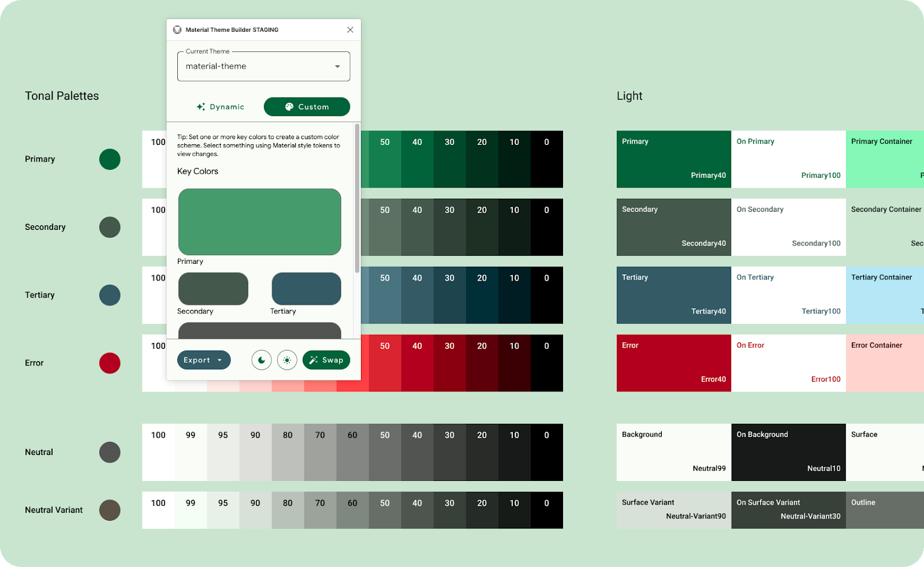Select the Secondary key color swatch
The height and width of the screenshot is (567, 924).
pyautogui.click(x=213, y=289)
